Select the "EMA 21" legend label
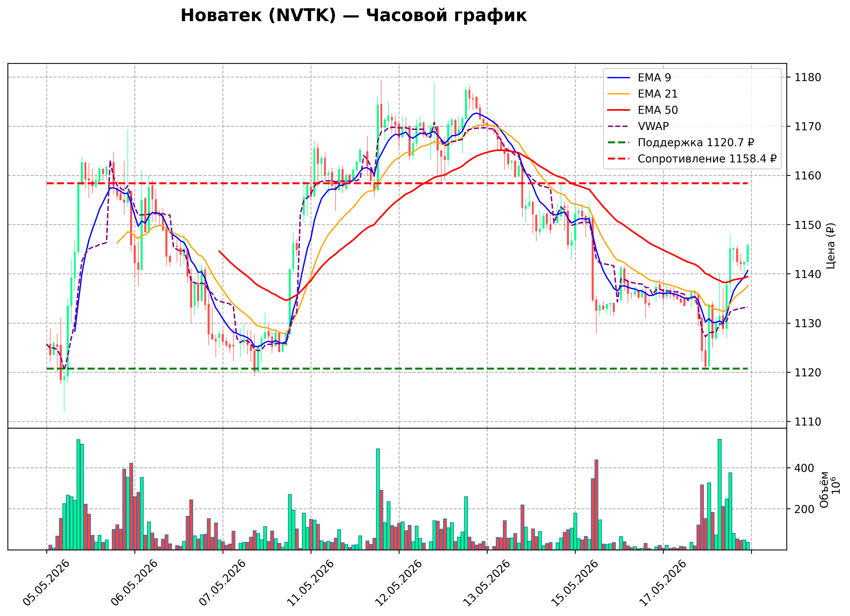The width and height of the screenshot is (850, 616). [x=658, y=94]
